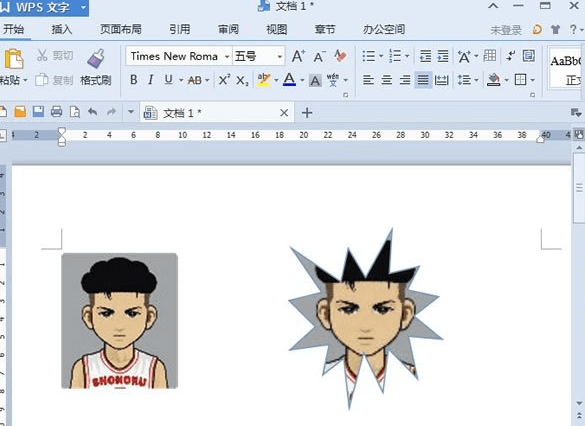
Task: Click the Print icon in quick toolbar
Action: tap(56, 112)
